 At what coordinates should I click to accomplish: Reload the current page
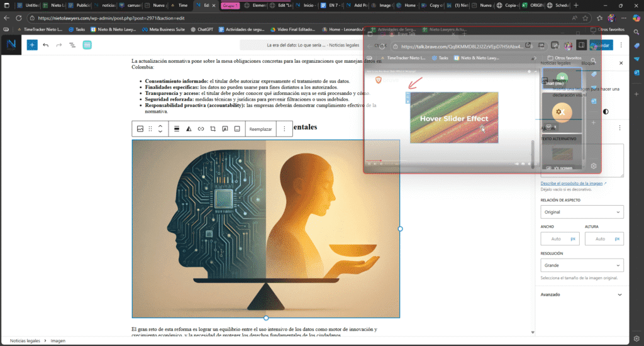(18, 18)
